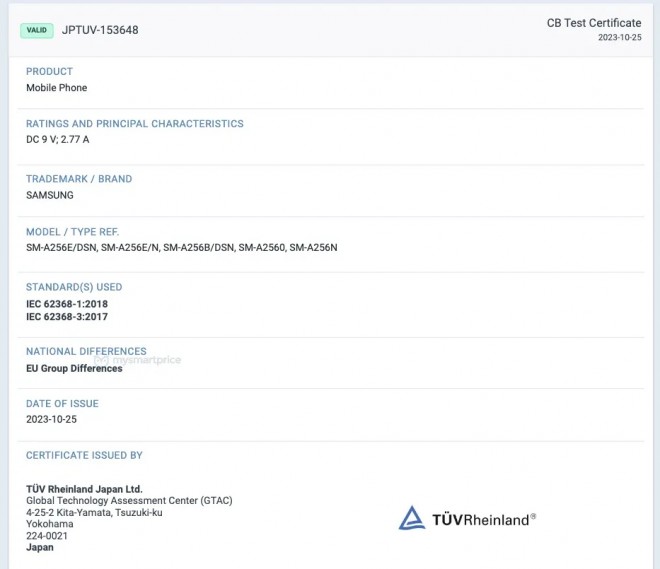Screen dimensions: 660x569
Task: Select the Mobile Phone product value
Action: point(56,88)
